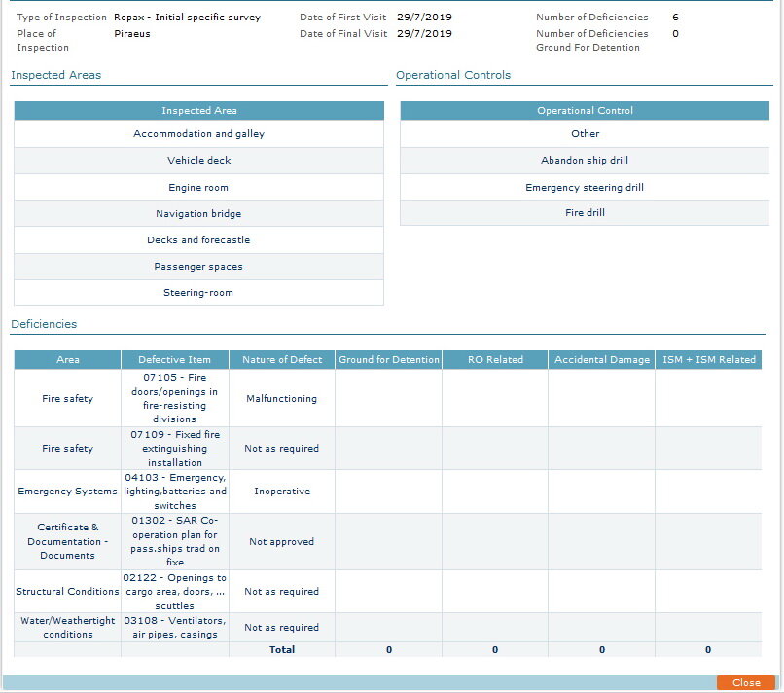Viewport: 784px width, 693px height.
Task: Click the Inoperative defect nature cell
Action: (282, 492)
